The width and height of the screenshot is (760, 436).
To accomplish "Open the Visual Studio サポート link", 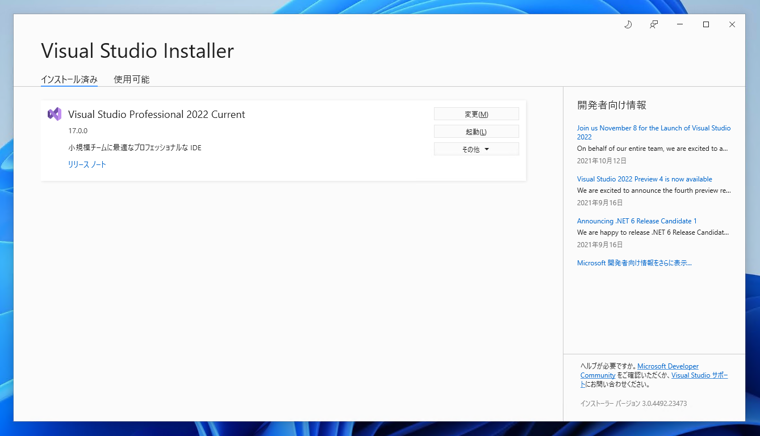I will (x=699, y=375).
